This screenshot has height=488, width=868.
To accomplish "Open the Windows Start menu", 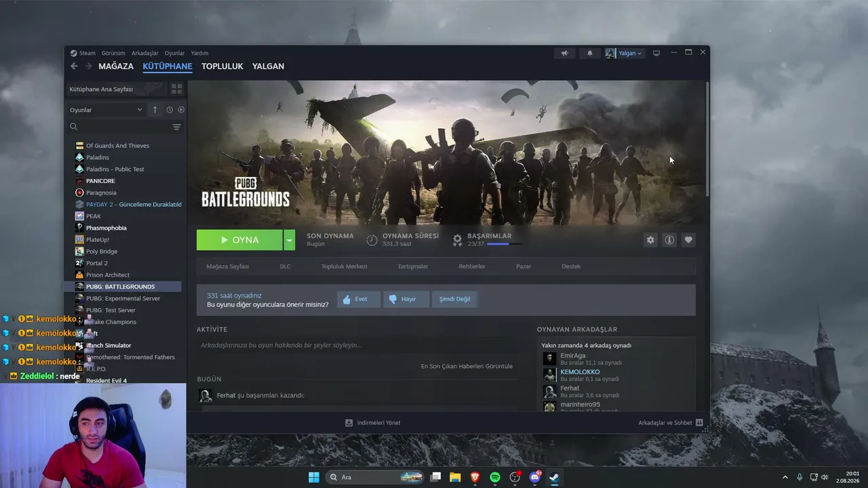I will pos(314,477).
